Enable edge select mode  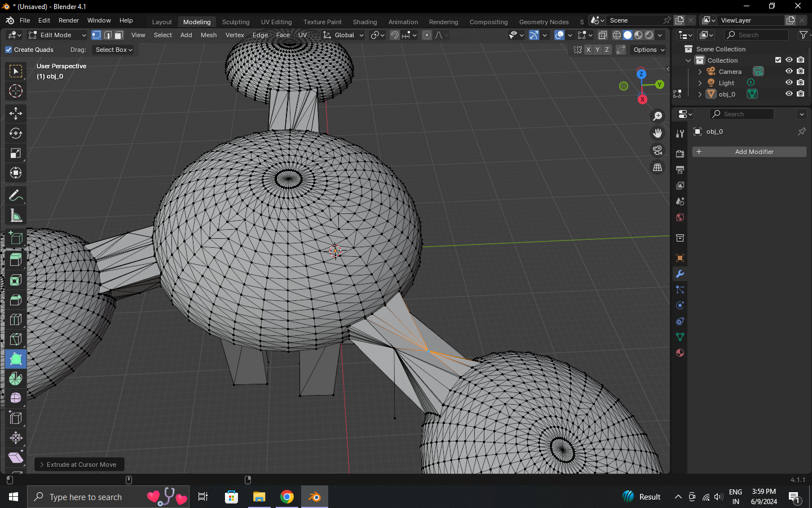[108, 35]
